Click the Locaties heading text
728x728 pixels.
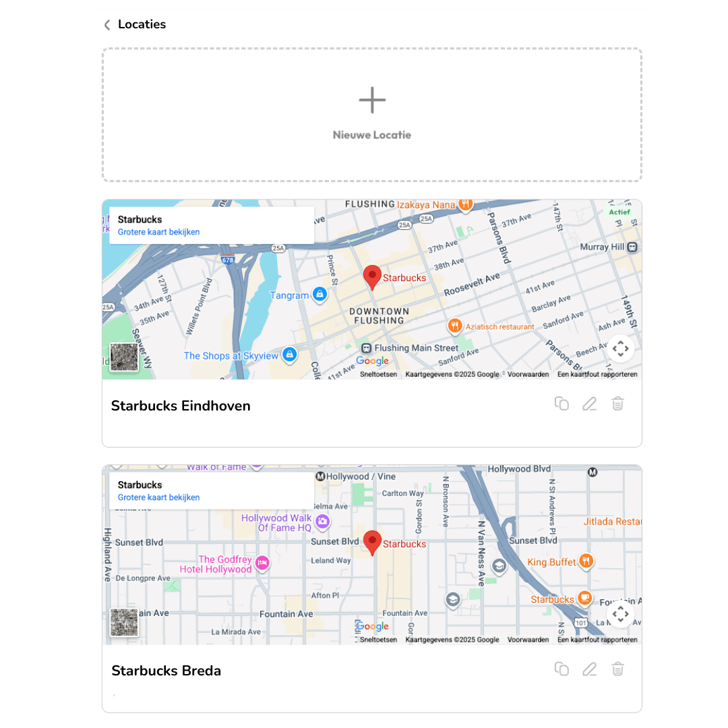(142, 24)
